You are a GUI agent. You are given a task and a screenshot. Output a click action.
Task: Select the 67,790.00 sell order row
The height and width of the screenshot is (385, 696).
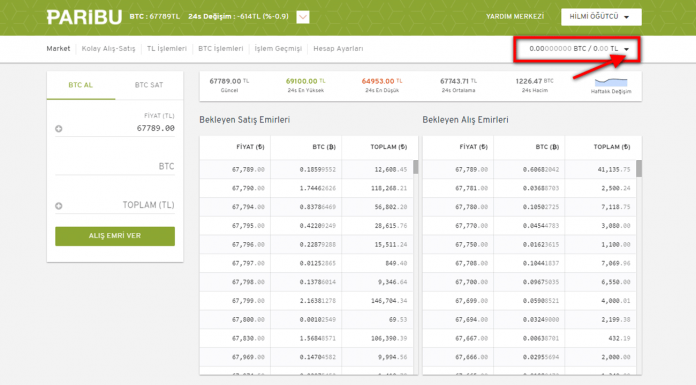coord(306,188)
